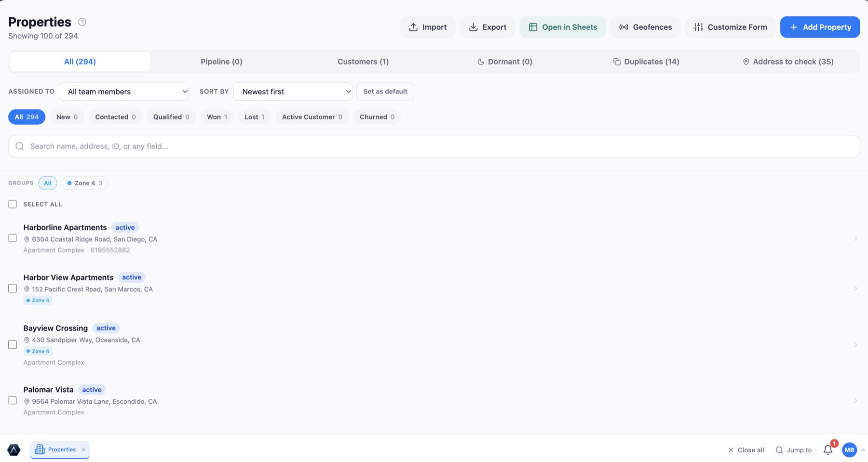Open Customize Form
Viewport: 868px width, 462px height.
point(730,27)
